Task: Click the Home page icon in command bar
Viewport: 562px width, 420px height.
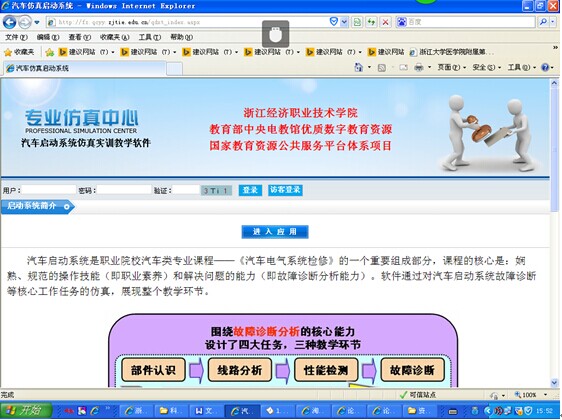Action: [358, 67]
